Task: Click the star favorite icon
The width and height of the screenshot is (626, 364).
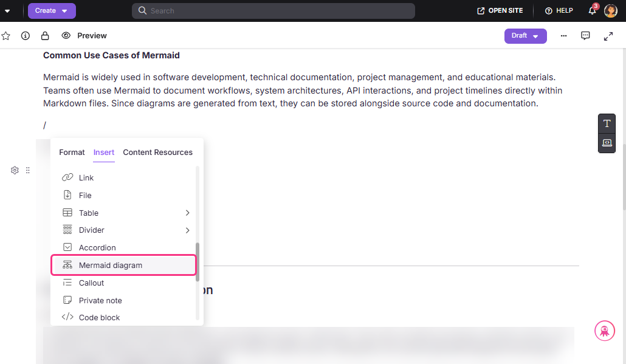Action: point(5,36)
